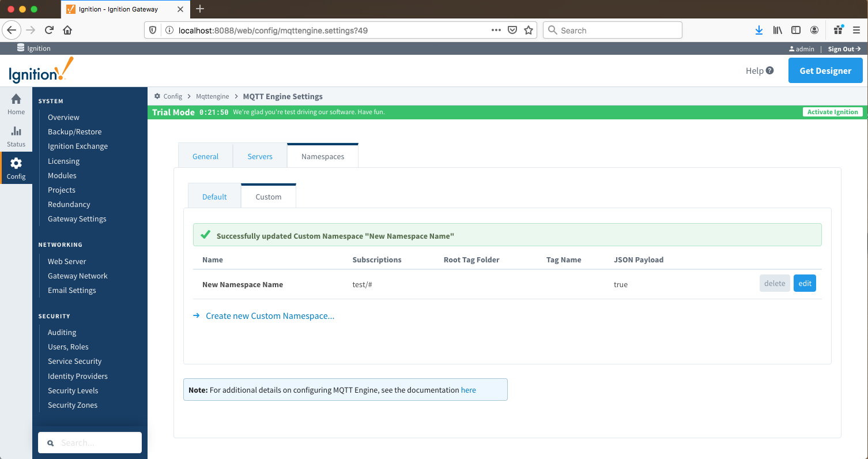Viewport: 868px width, 459px height.
Task: Open the Default namespaces sub-tab
Action: (x=214, y=197)
